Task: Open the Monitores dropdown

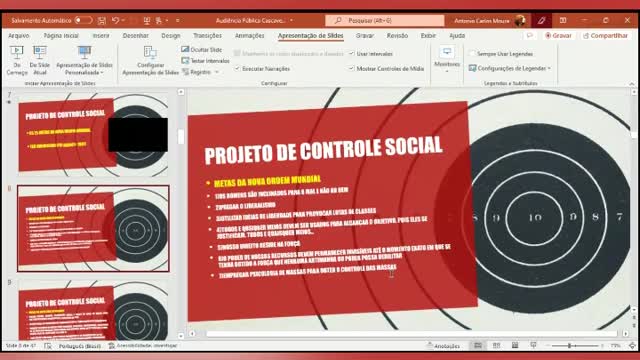Action: coord(447,60)
